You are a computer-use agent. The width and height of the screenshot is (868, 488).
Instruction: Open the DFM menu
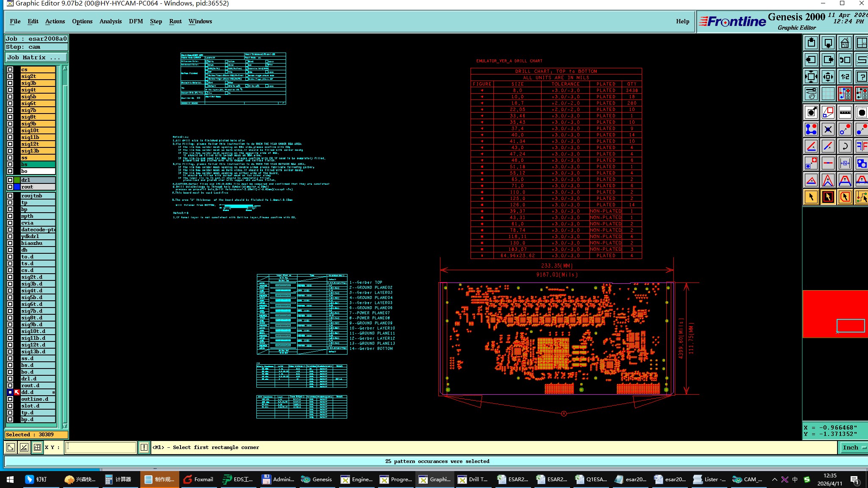(136, 21)
